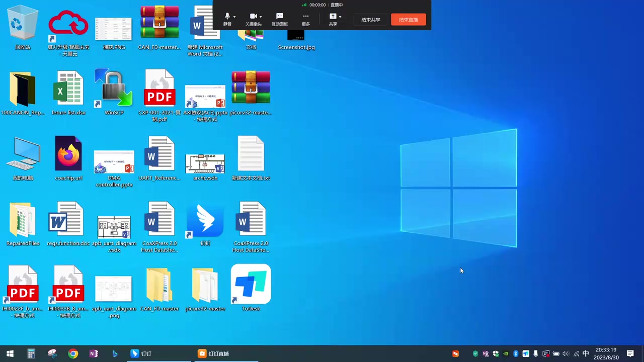The height and width of the screenshot is (362, 644).
Task: Open Bing from the taskbar
Action: click(x=115, y=353)
